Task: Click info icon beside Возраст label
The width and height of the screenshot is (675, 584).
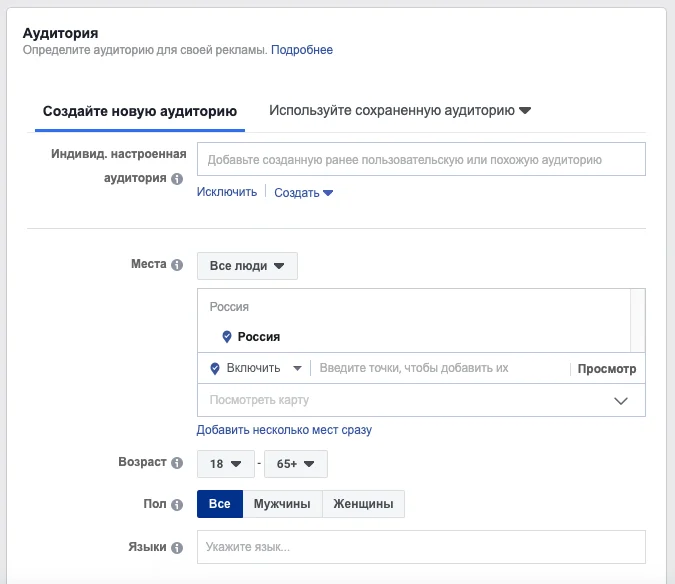Action: 177,464
